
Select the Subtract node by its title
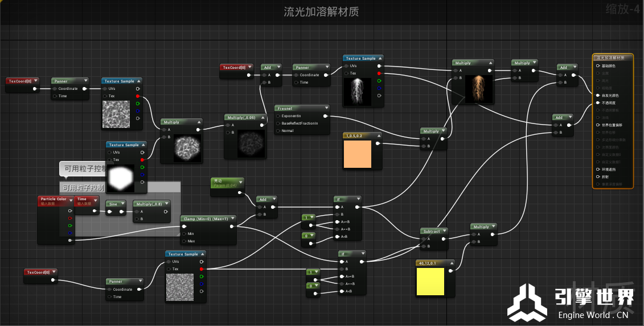[x=432, y=231]
